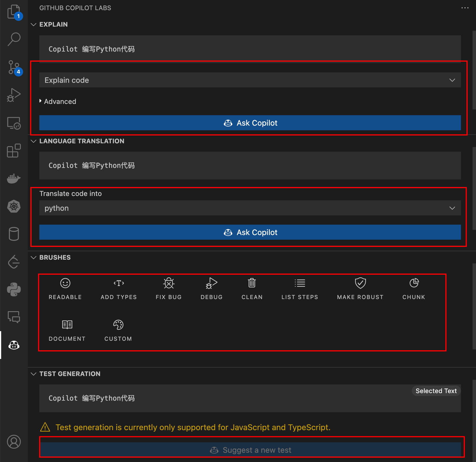Open Source Control view with badge 4

pos(14,67)
